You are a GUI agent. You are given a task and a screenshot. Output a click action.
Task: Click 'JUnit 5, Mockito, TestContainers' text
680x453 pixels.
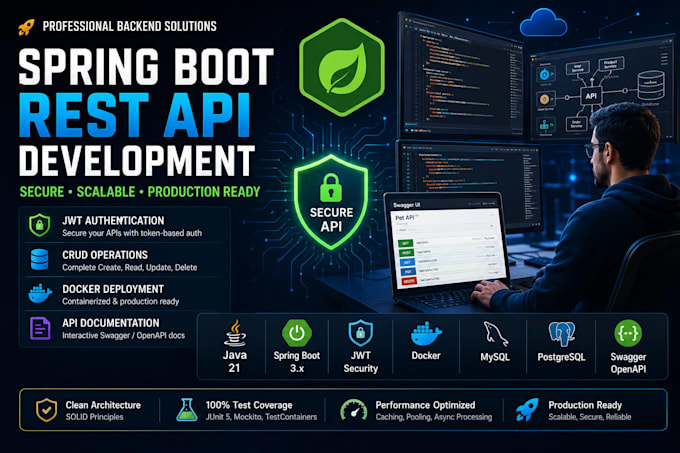point(261,417)
